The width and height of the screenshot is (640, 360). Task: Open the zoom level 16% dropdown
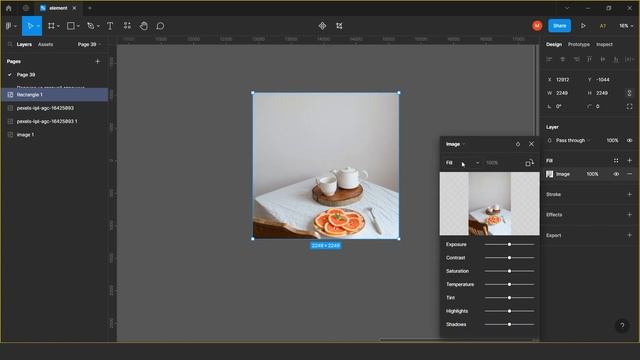(626, 26)
